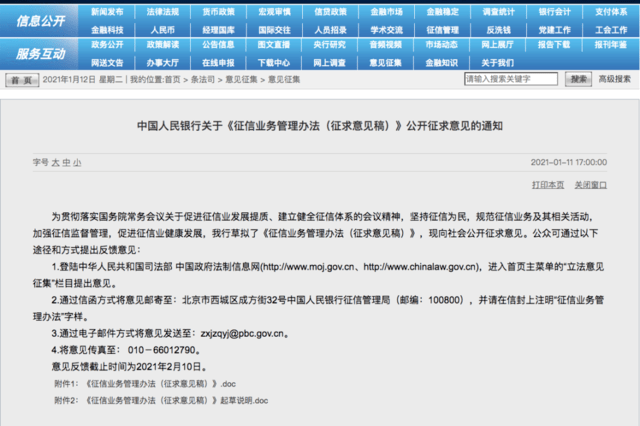This screenshot has height=426, width=640.
Task: Open the 新闻发布 navigation item
Action: pos(107,12)
